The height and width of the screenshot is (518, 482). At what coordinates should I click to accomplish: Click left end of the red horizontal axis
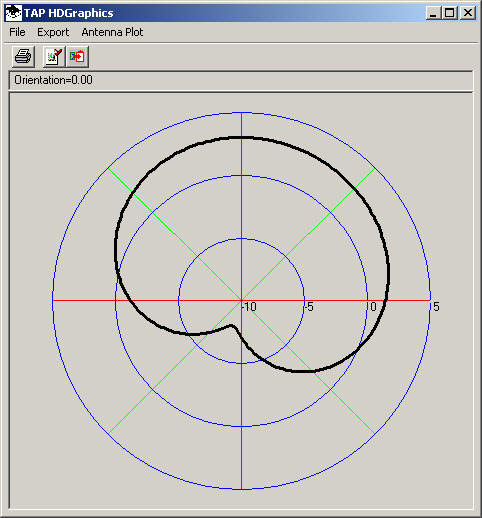pos(55,300)
